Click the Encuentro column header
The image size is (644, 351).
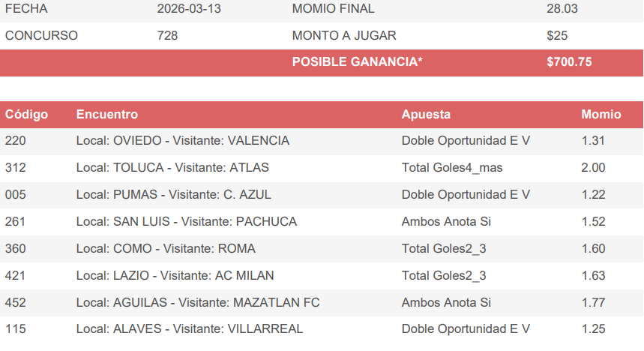click(x=107, y=115)
